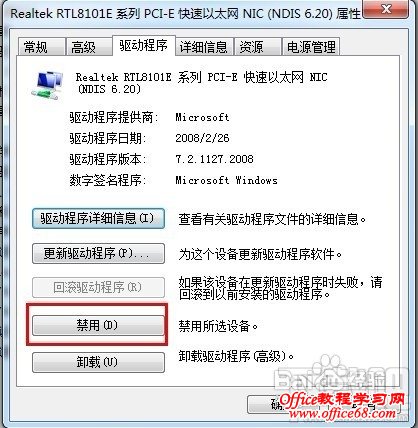Click the Microsoft Windows digital signer text
Viewport: 418px width, 428px height.
(226, 180)
